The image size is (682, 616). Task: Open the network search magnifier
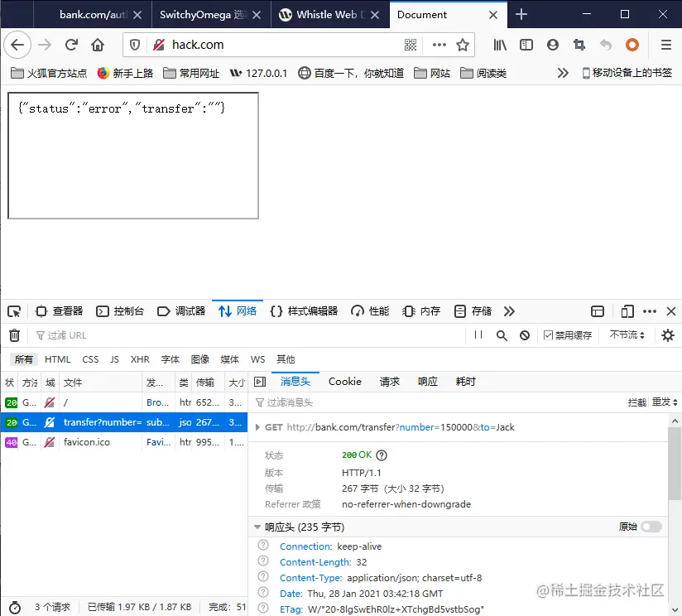tap(502, 335)
